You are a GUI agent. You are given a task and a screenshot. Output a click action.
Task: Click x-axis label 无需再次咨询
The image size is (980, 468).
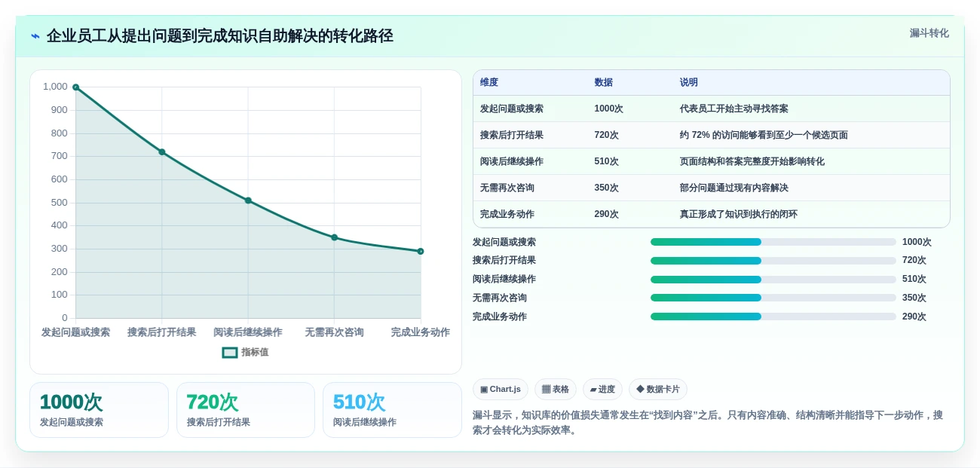point(335,332)
